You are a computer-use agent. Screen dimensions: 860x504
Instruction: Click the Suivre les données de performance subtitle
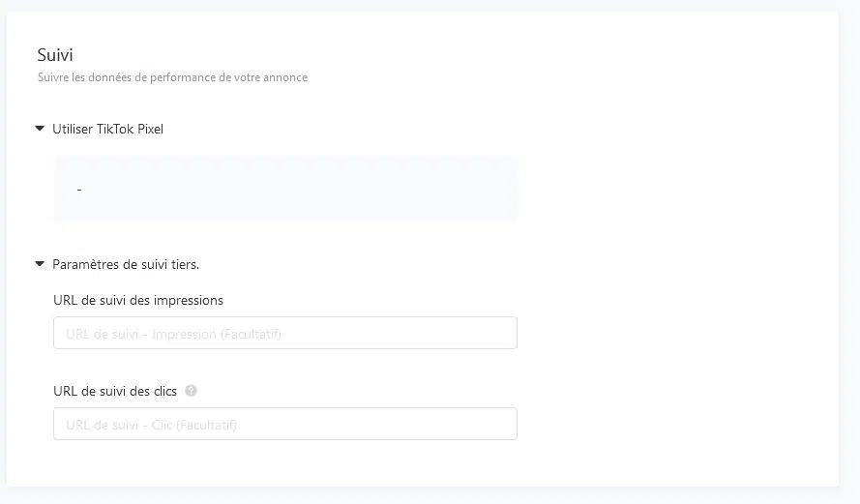(x=172, y=77)
